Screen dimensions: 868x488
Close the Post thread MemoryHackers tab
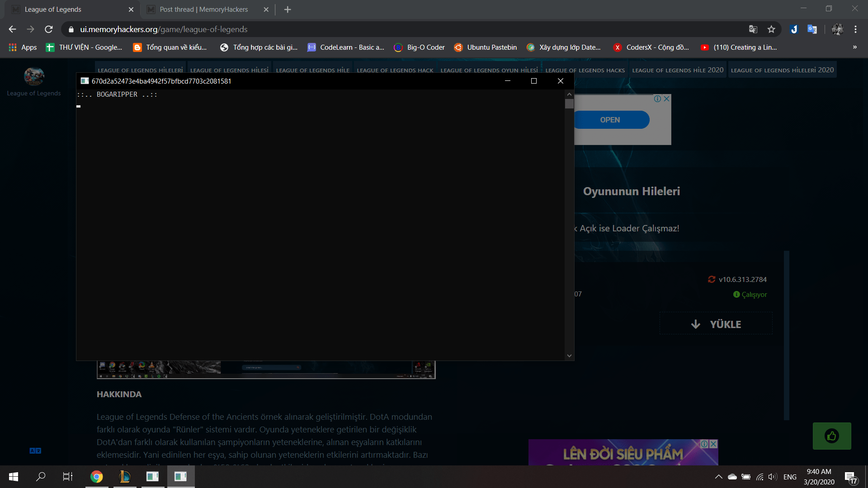point(266,9)
